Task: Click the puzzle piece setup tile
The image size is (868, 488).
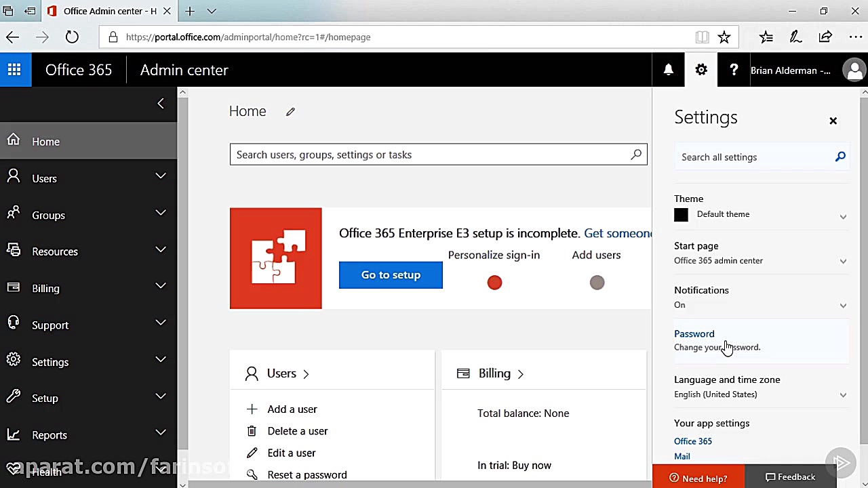Action: (275, 258)
